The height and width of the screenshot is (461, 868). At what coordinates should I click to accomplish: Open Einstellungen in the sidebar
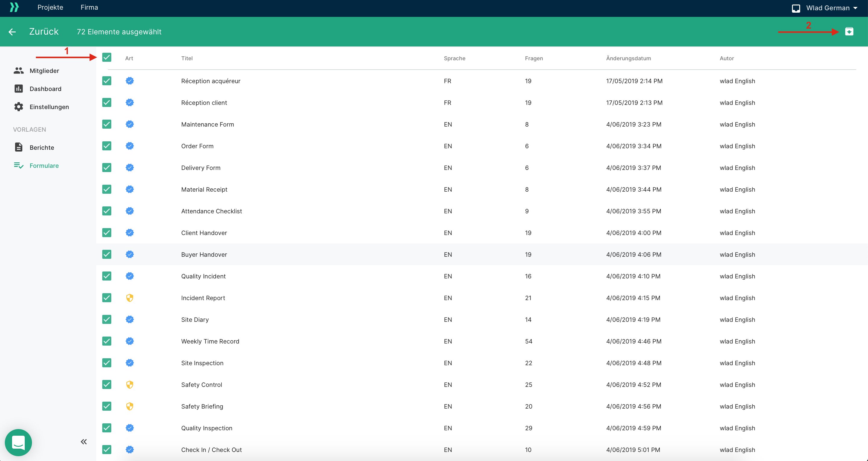49,107
